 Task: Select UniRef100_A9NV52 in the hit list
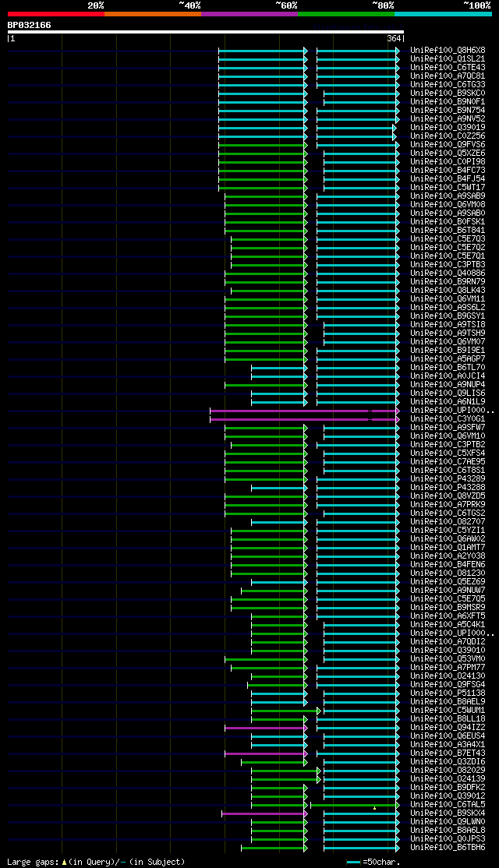[x=448, y=119]
